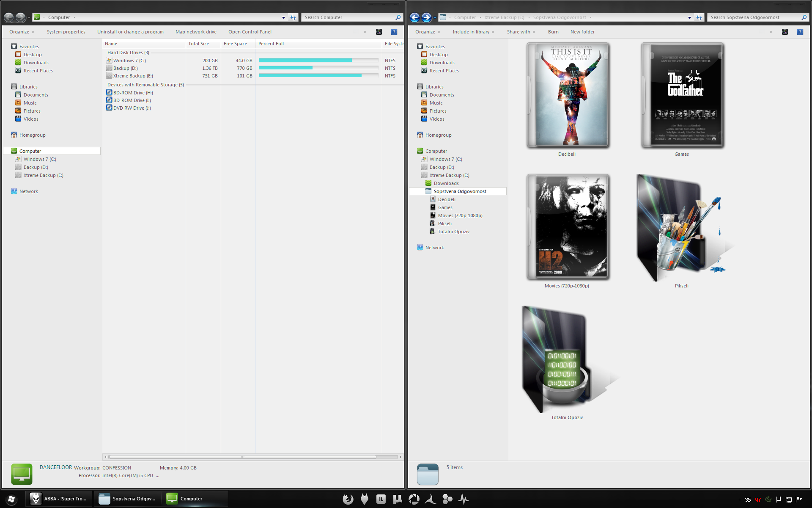Collapse the Hard Disk Drives (3) group
The image size is (812, 508).
point(128,52)
